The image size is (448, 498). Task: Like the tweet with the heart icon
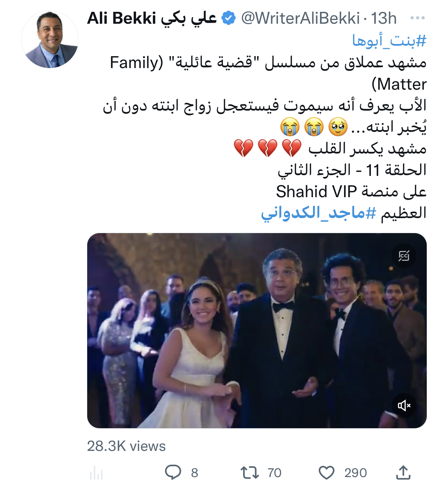(x=327, y=473)
